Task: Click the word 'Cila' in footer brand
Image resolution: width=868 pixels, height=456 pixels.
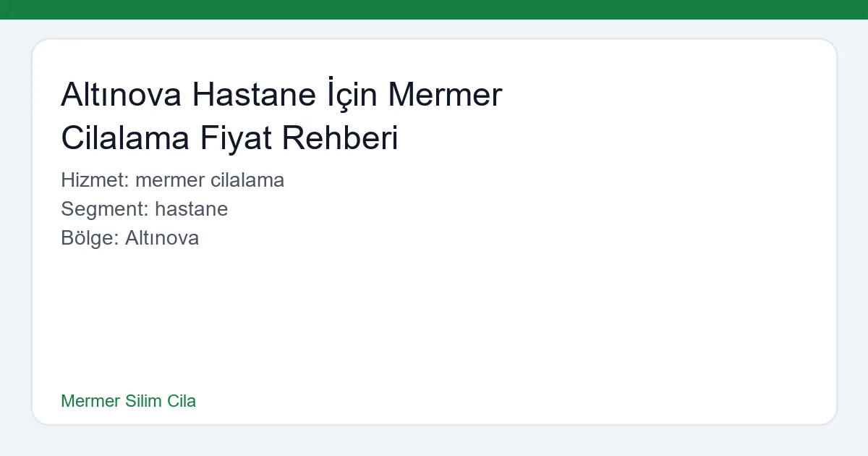Action: click(182, 401)
